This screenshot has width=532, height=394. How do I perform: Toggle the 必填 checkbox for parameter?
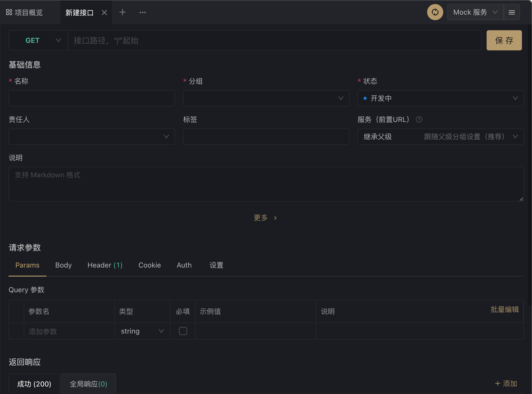coord(183,331)
